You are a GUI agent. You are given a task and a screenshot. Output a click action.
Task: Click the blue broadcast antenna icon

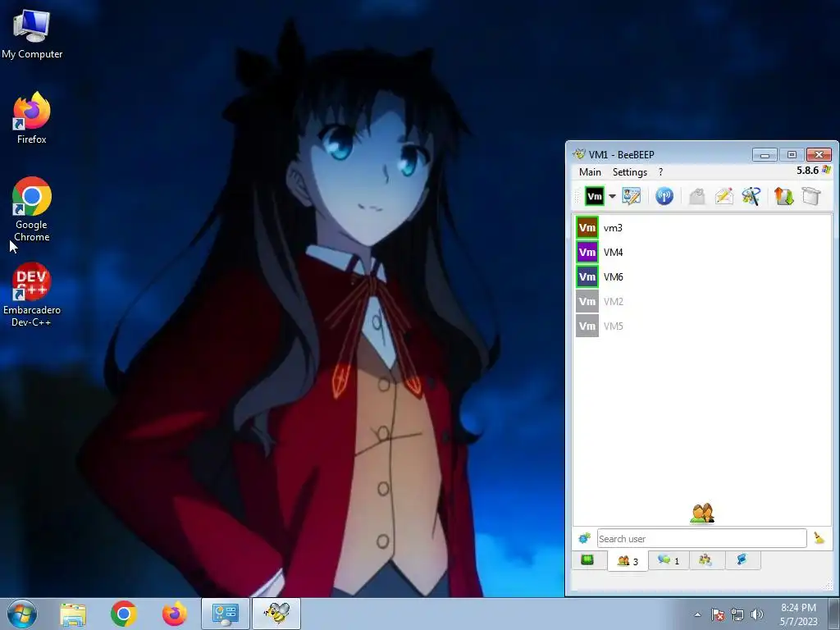pyautogui.click(x=664, y=196)
